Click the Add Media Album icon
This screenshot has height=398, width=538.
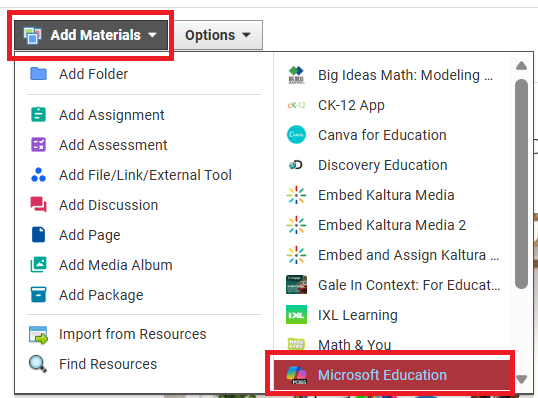[x=38, y=265]
